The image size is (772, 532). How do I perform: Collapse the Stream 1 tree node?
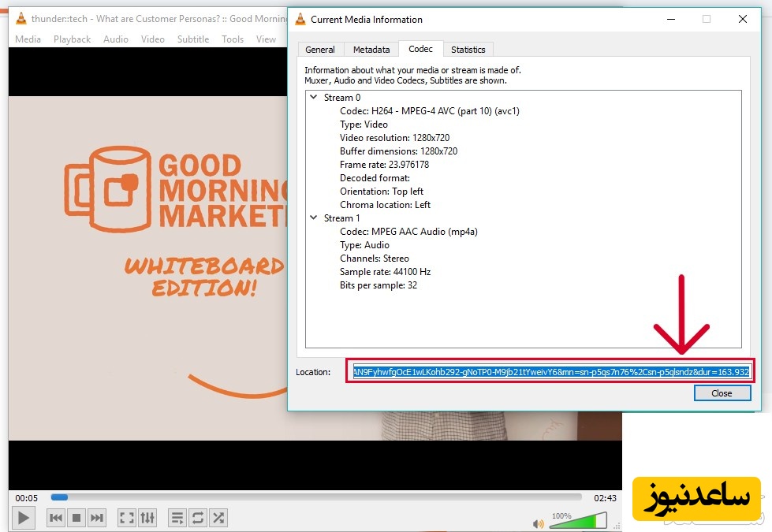coord(314,218)
